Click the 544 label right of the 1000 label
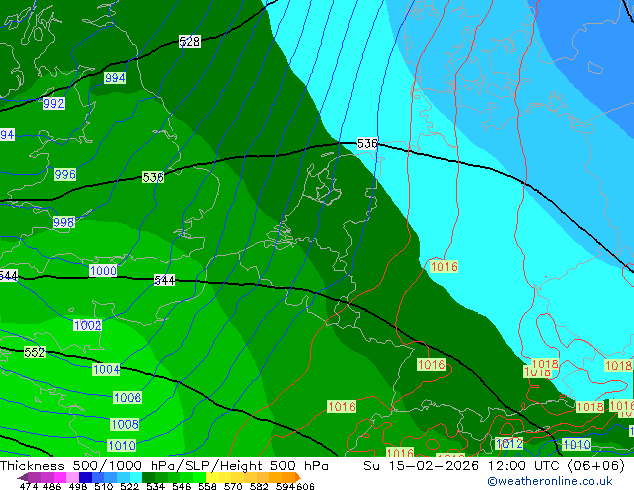Viewport: 634px width, 490px height. coord(165,281)
